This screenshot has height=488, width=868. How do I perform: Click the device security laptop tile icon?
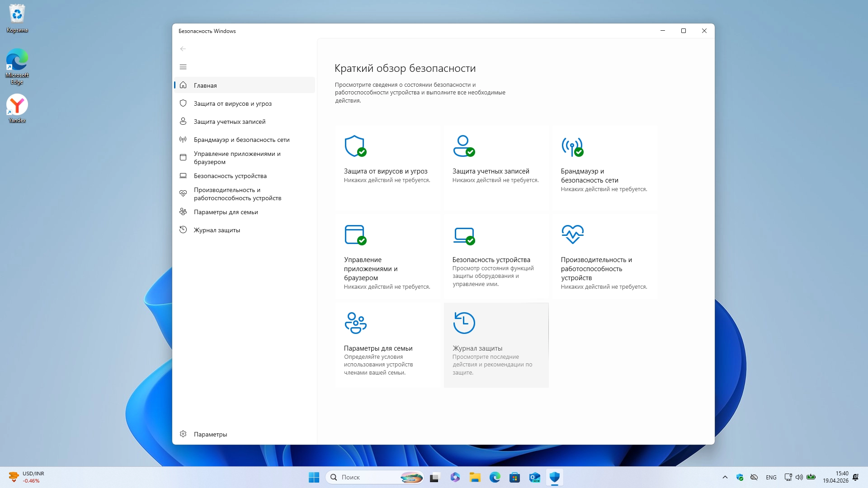click(463, 235)
